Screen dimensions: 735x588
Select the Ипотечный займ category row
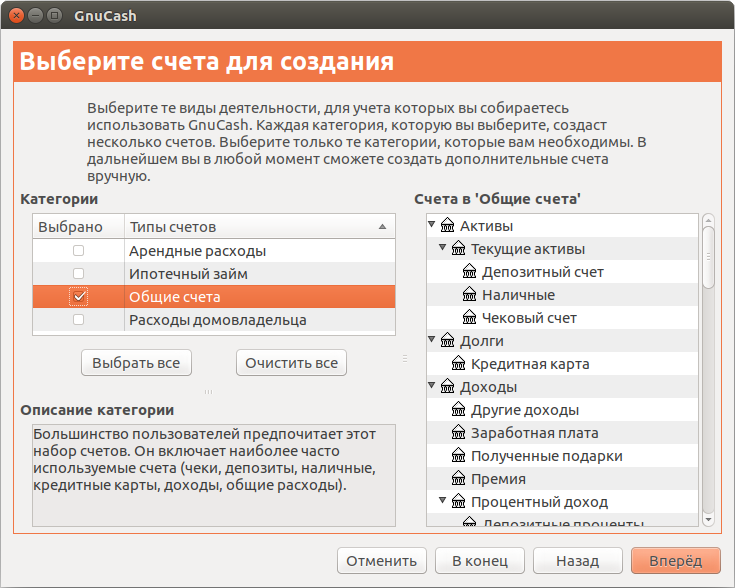pos(214,273)
